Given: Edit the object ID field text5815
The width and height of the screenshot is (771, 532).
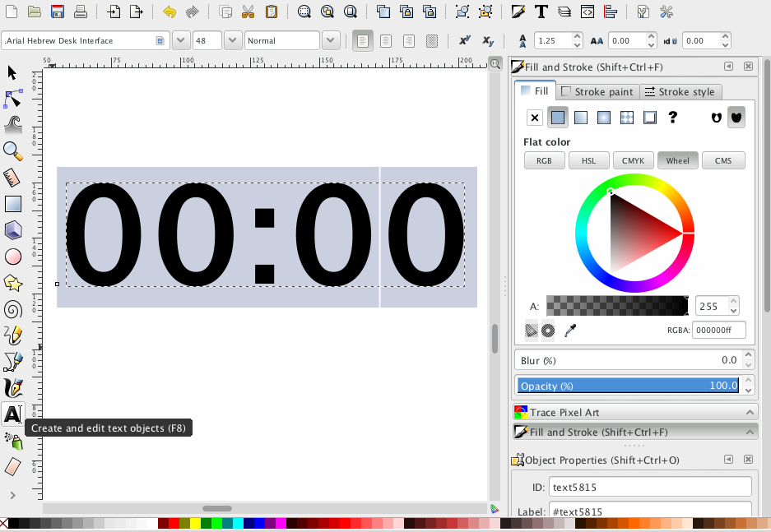Looking at the screenshot, I should pos(650,487).
